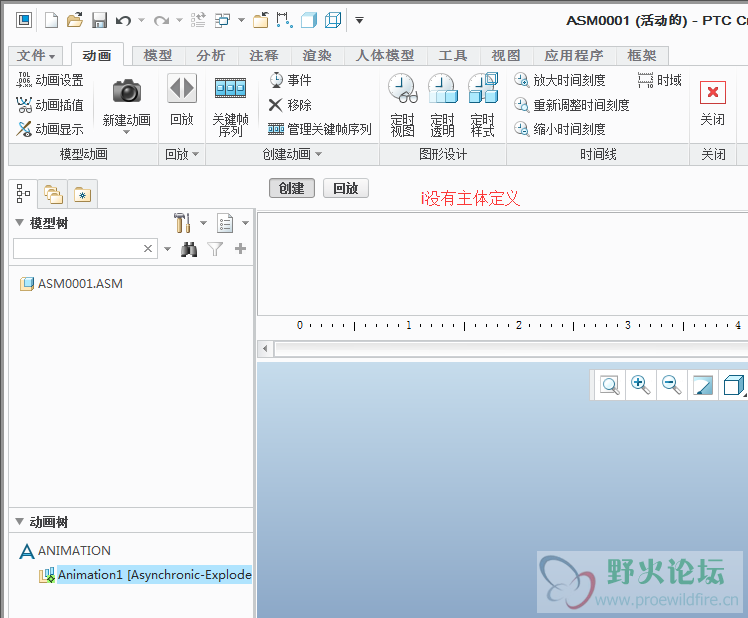748x618 pixels.
Task: Click Remove (移除) in ribbon
Action: click(x=290, y=105)
